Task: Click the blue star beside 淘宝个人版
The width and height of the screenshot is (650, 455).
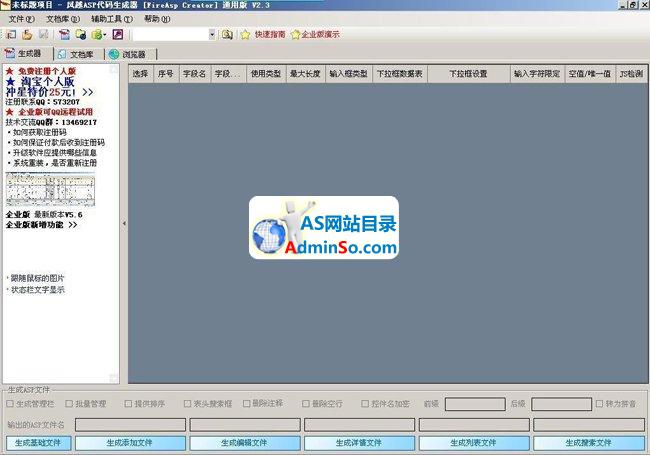Action: coord(11,82)
